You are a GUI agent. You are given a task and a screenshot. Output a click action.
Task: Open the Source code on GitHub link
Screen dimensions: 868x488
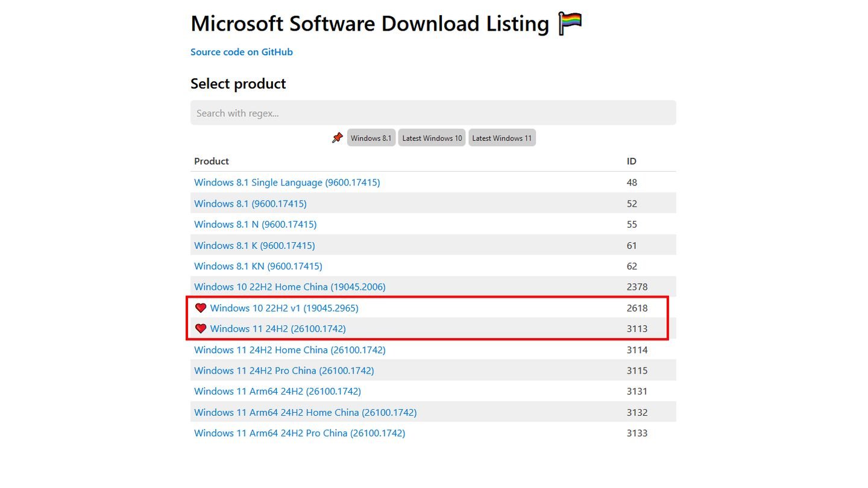(242, 52)
